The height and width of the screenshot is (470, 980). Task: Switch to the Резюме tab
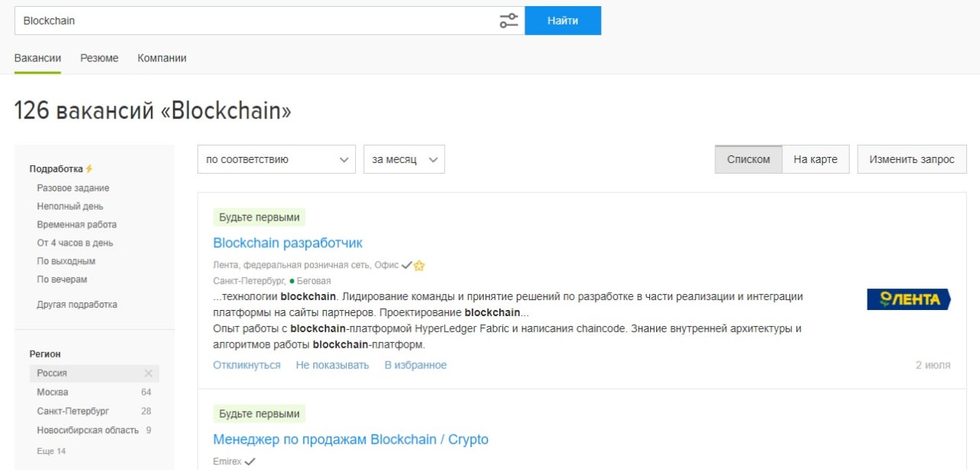tap(100, 58)
